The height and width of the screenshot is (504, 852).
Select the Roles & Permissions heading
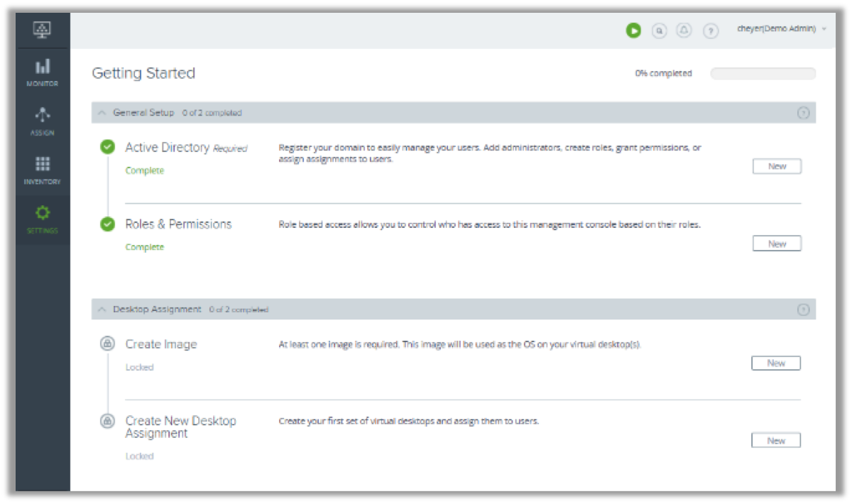click(178, 224)
